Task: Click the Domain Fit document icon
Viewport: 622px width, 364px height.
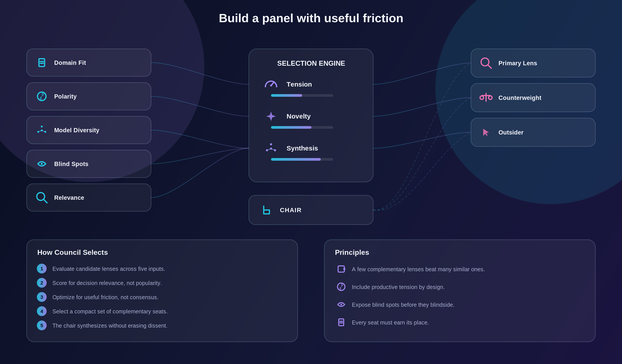Action: coord(42,63)
